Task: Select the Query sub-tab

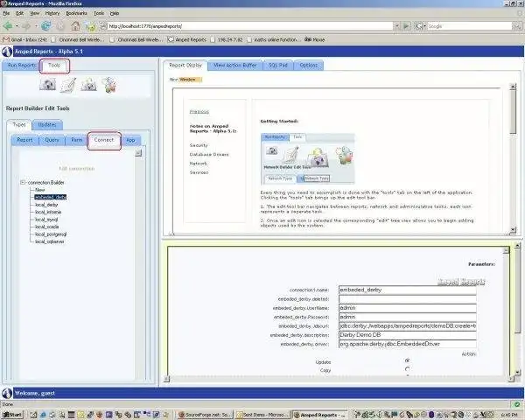Action: [52, 140]
